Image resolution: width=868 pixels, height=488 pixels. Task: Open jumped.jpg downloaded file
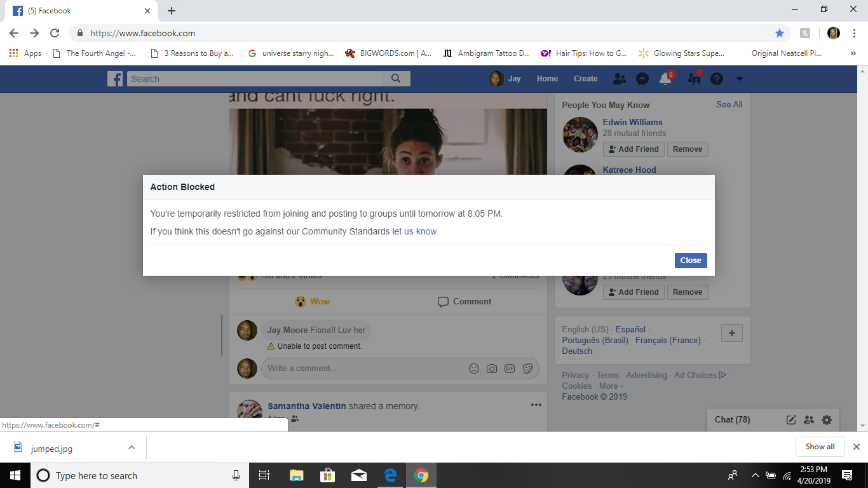[51, 448]
